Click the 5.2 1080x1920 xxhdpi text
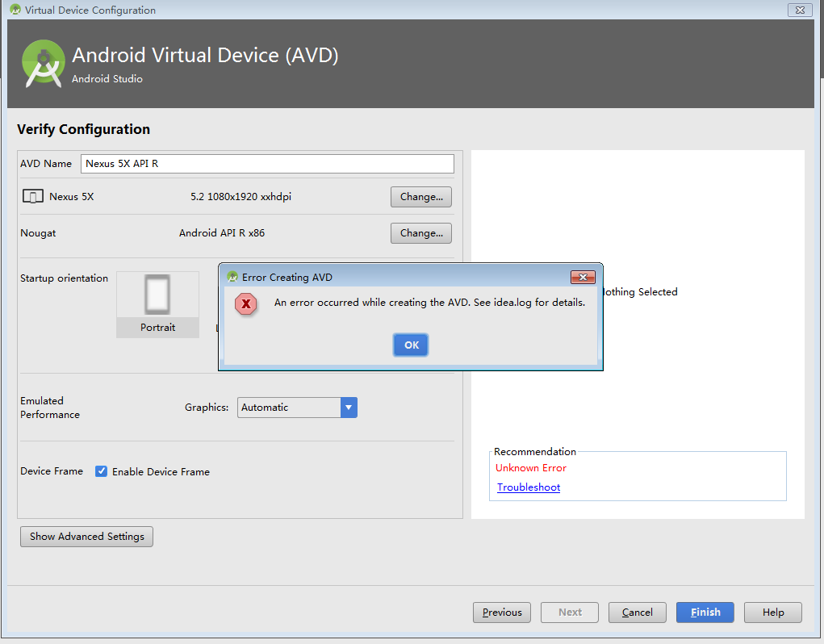824x644 pixels. 241,196
